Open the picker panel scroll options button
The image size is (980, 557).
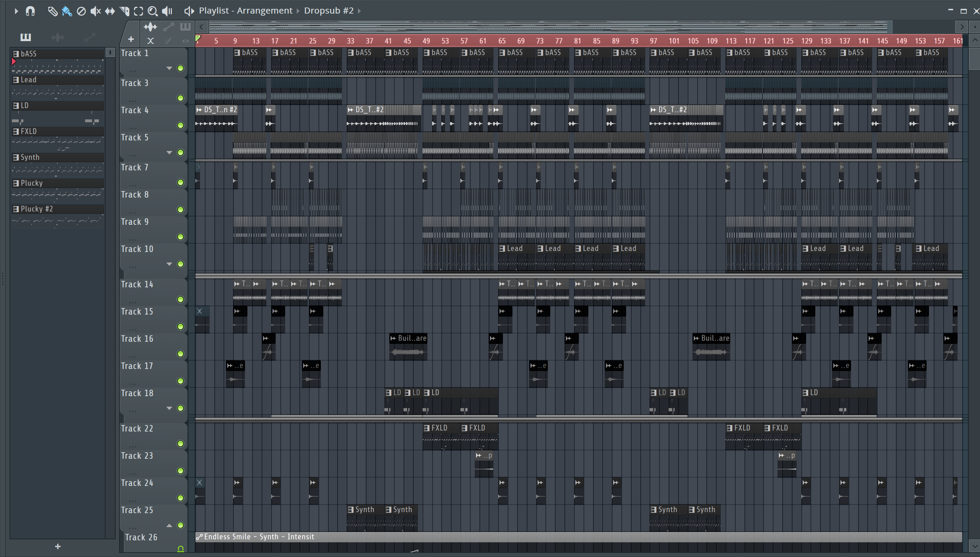[x=110, y=52]
